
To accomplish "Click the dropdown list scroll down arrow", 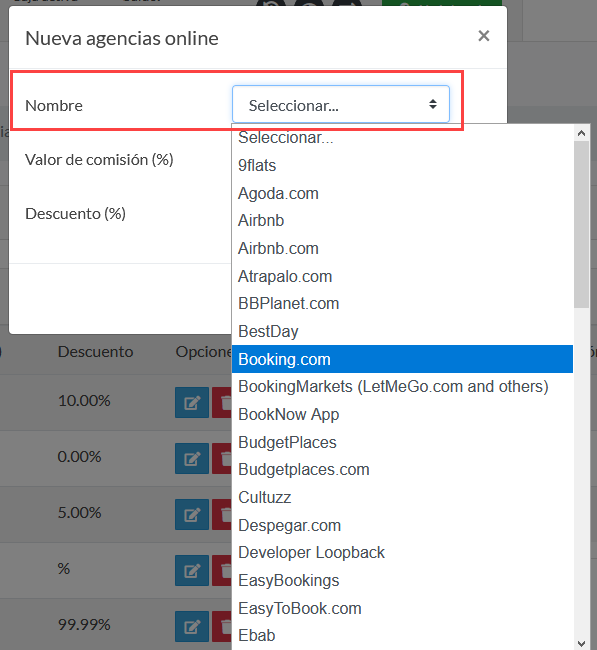I will [x=581, y=643].
